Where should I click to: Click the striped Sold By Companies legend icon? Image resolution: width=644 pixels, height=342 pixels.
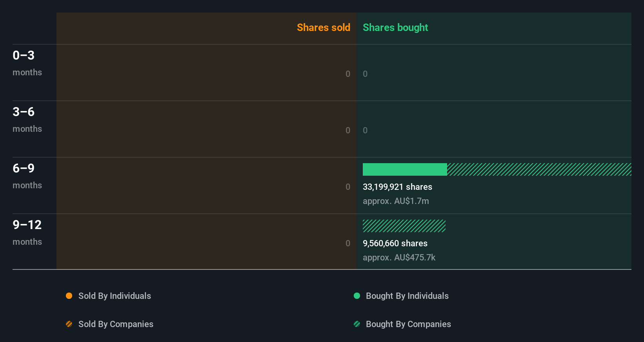point(69,324)
